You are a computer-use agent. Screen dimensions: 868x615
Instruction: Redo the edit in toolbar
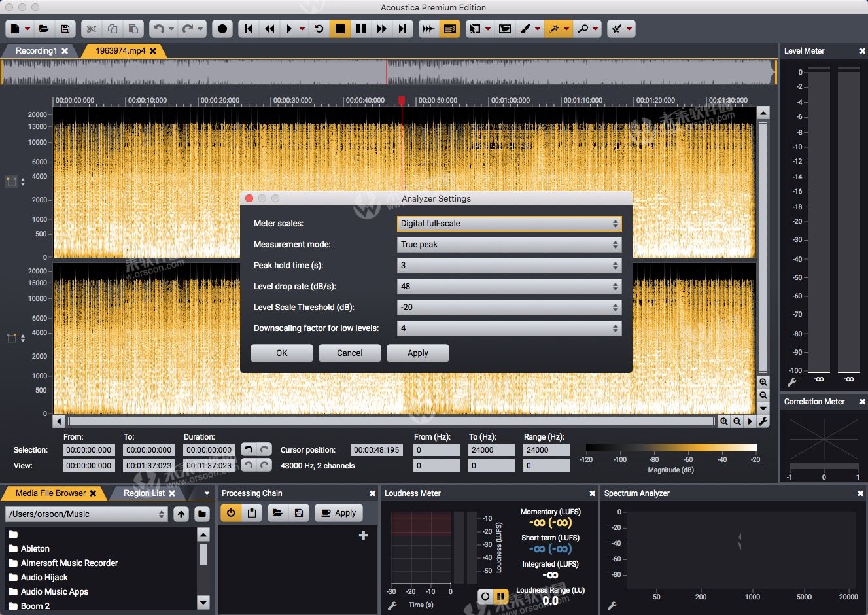tap(188, 29)
